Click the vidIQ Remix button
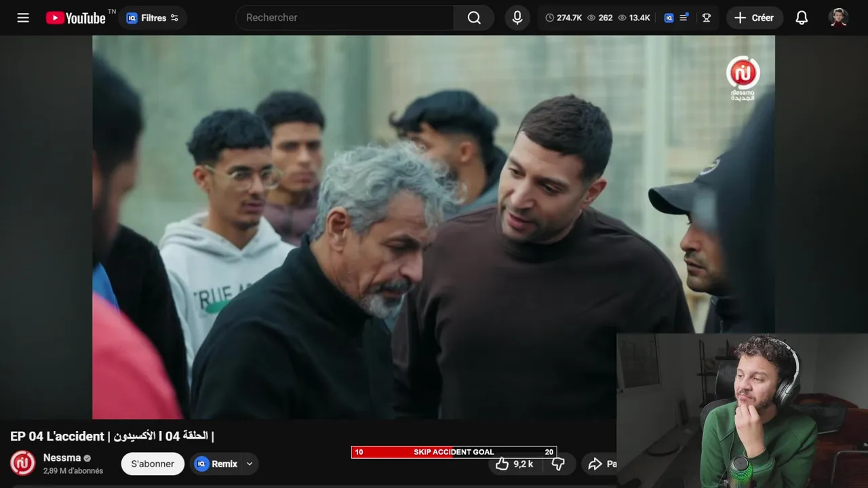This screenshot has height=488, width=868. click(x=216, y=464)
